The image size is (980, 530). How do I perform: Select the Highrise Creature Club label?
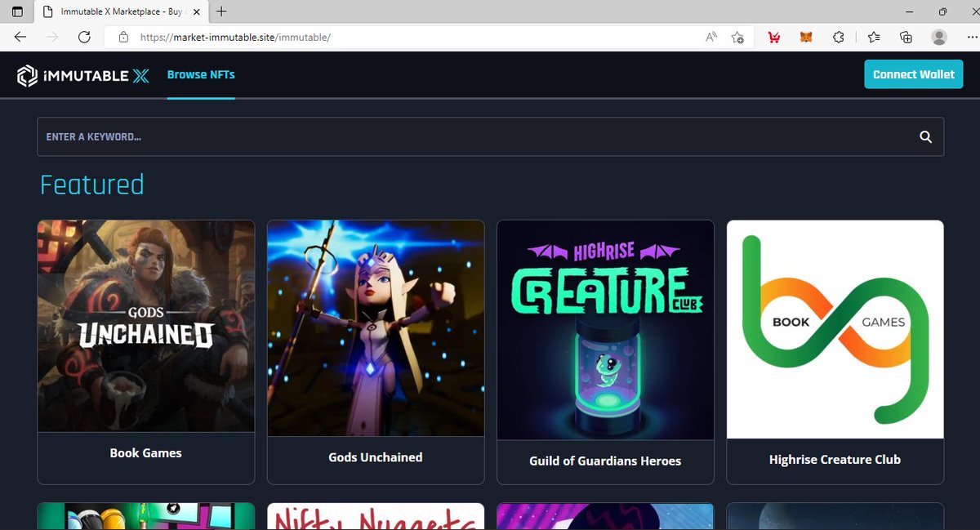pos(835,460)
